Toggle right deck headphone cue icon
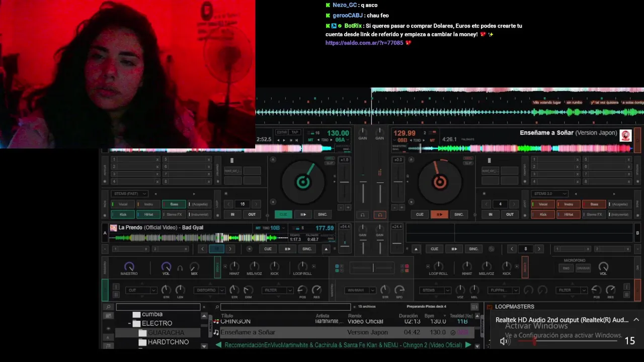Viewport: 644px width, 362px height. pyautogui.click(x=380, y=215)
